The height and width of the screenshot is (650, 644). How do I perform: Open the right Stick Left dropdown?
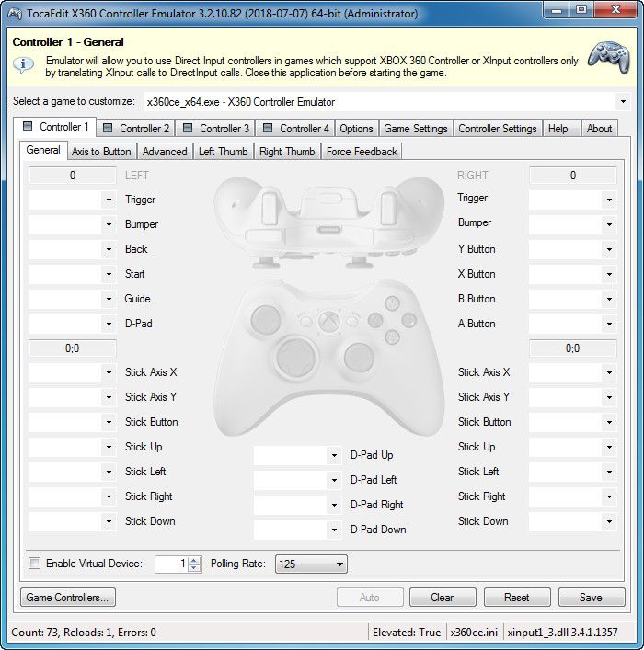point(609,472)
